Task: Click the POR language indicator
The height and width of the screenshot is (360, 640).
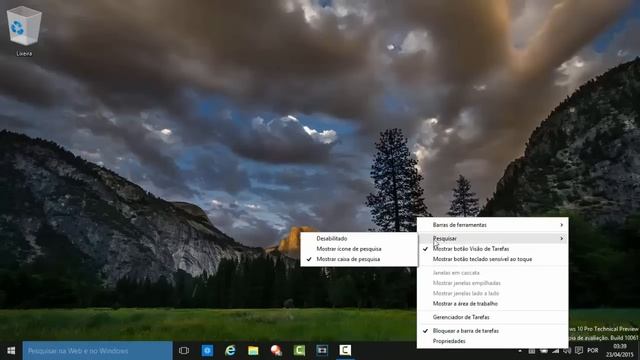Action: point(593,351)
